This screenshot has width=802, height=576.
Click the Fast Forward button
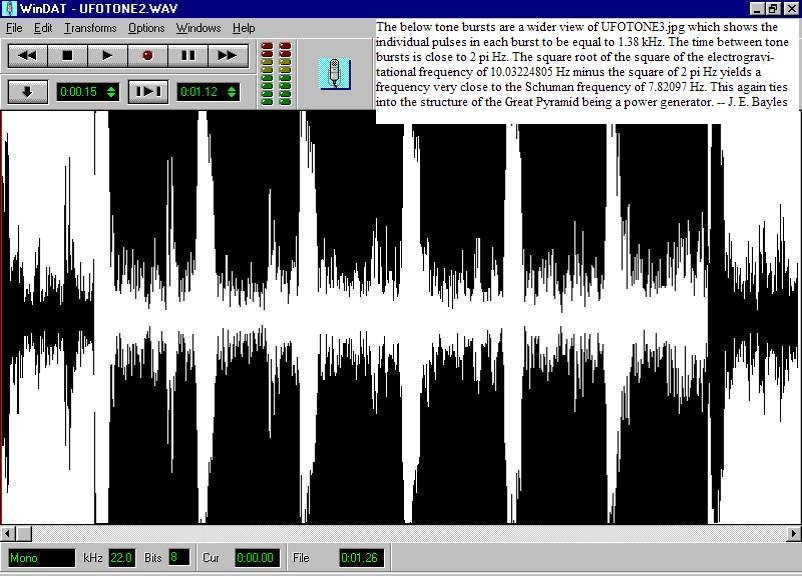[228, 56]
